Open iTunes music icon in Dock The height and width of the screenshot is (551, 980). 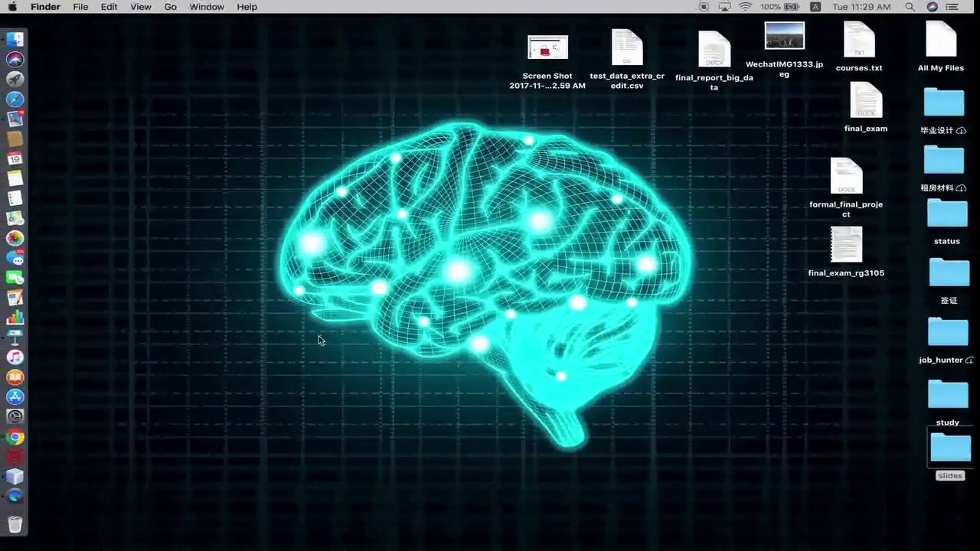[x=15, y=357]
